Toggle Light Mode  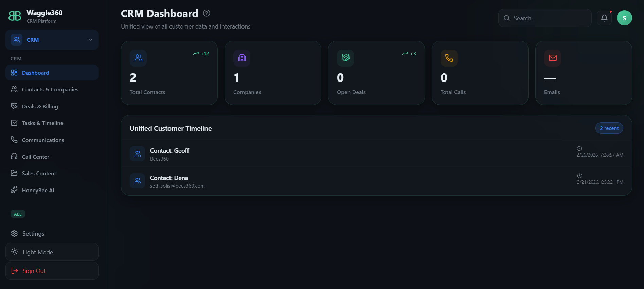pyautogui.click(x=52, y=252)
